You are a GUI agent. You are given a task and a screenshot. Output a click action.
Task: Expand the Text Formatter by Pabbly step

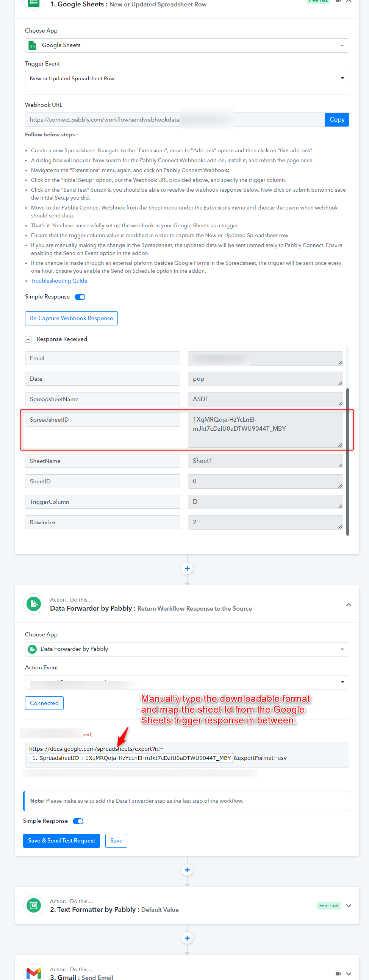pos(349,906)
